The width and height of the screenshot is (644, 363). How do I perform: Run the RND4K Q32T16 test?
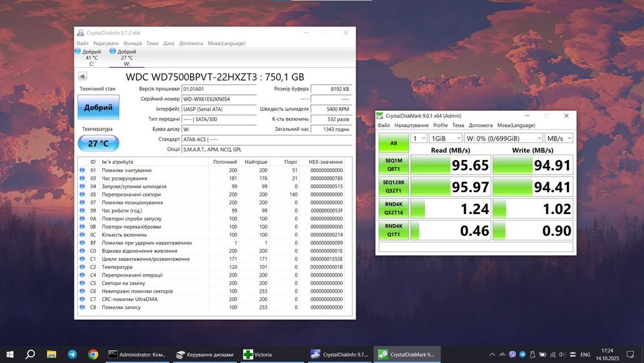(x=393, y=208)
